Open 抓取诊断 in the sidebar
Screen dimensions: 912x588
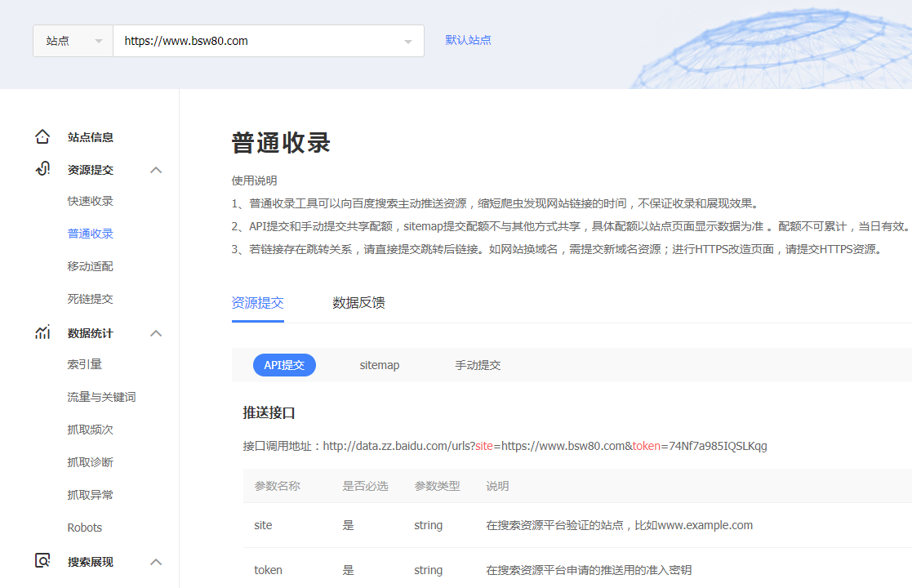coord(90,462)
